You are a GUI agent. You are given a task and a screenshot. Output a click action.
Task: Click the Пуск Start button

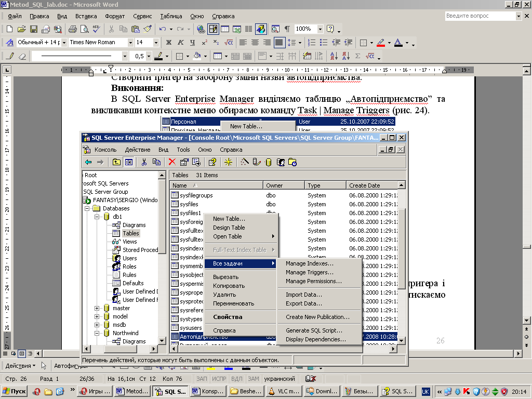point(14,391)
